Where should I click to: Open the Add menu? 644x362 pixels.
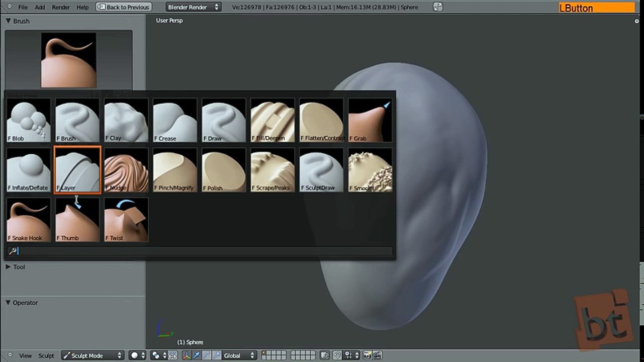(x=40, y=7)
